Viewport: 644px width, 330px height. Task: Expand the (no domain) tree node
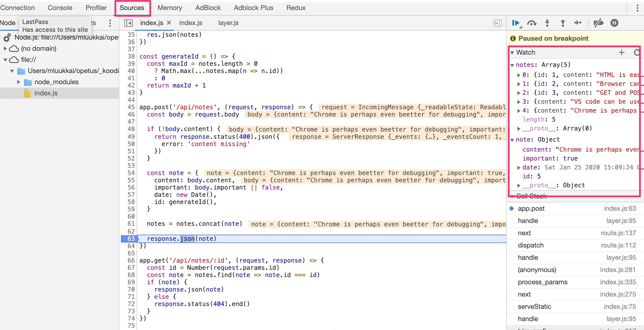pos(5,48)
